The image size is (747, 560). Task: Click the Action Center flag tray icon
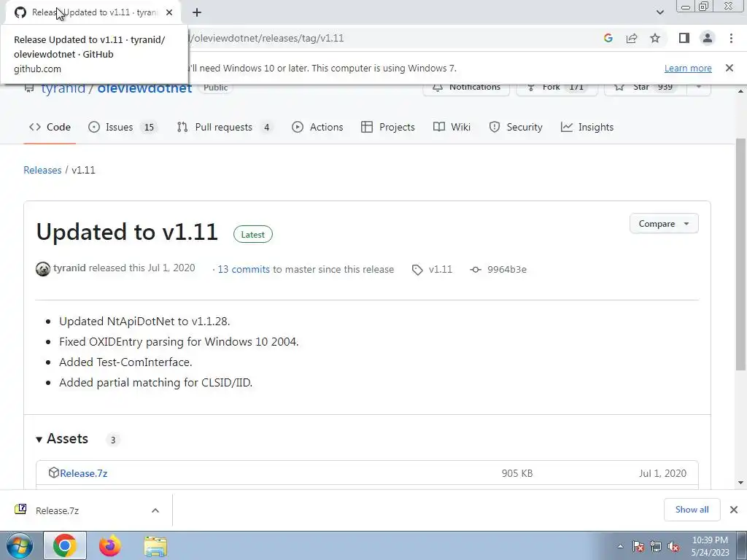[638, 546]
